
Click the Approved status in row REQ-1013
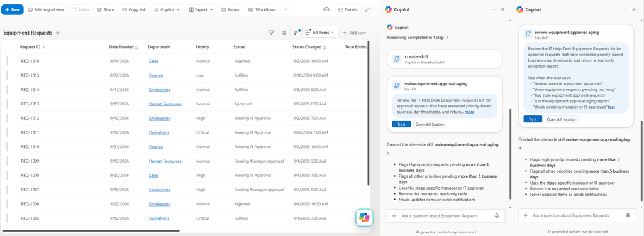click(x=243, y=104)
